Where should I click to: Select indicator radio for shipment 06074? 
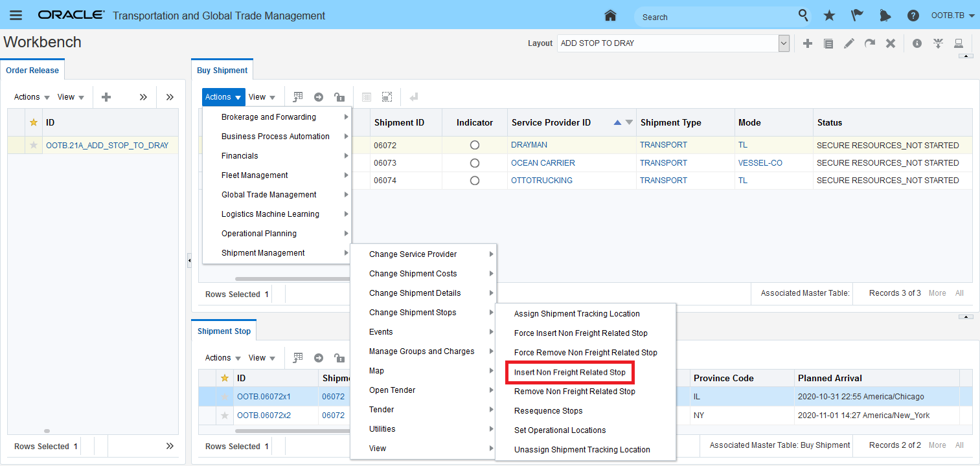click(475, 181)
